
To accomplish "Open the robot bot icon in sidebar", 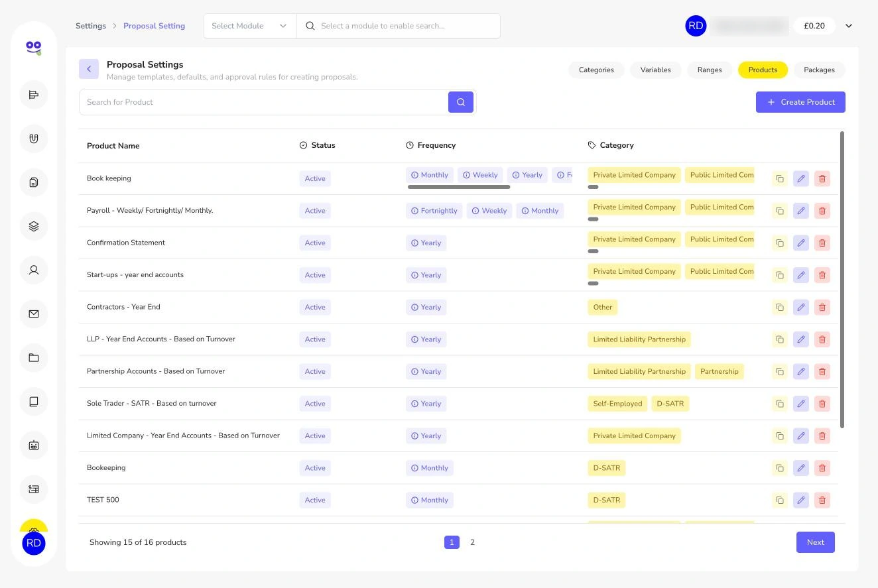I will (x=34, y=445).
